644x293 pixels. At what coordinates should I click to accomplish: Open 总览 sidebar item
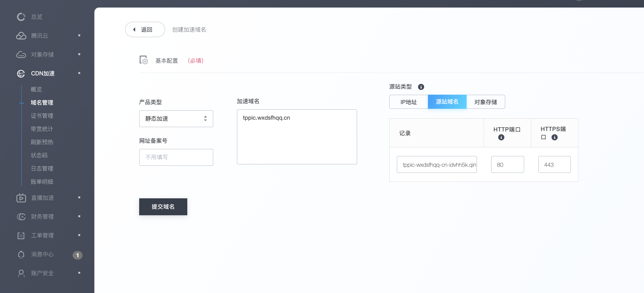click(37, 17)
